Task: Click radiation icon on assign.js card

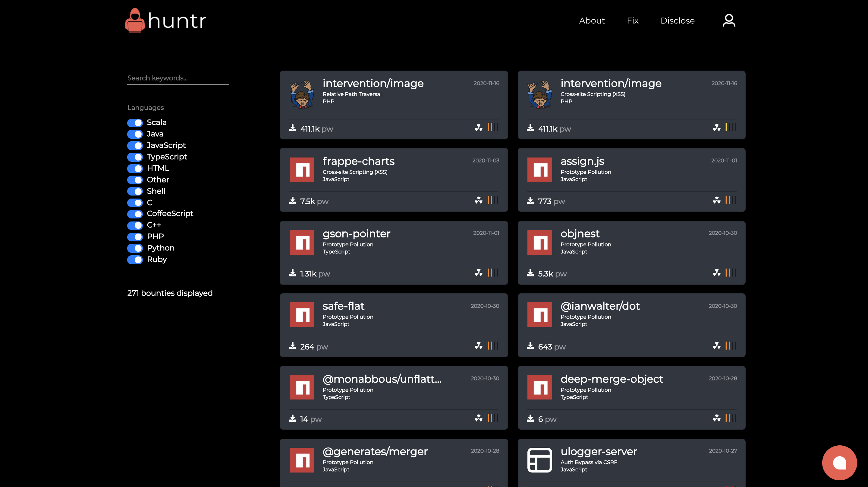Action: (x=716, y=200)
